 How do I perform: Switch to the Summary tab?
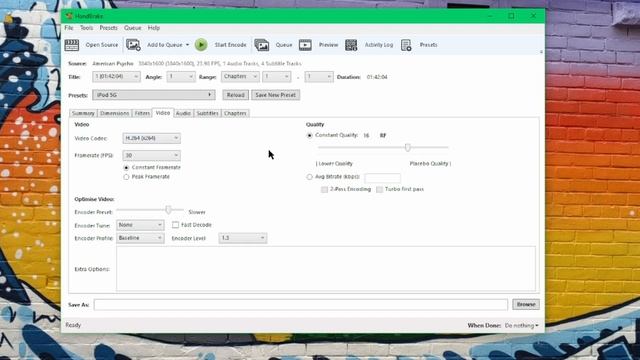(x=83, y=113)
